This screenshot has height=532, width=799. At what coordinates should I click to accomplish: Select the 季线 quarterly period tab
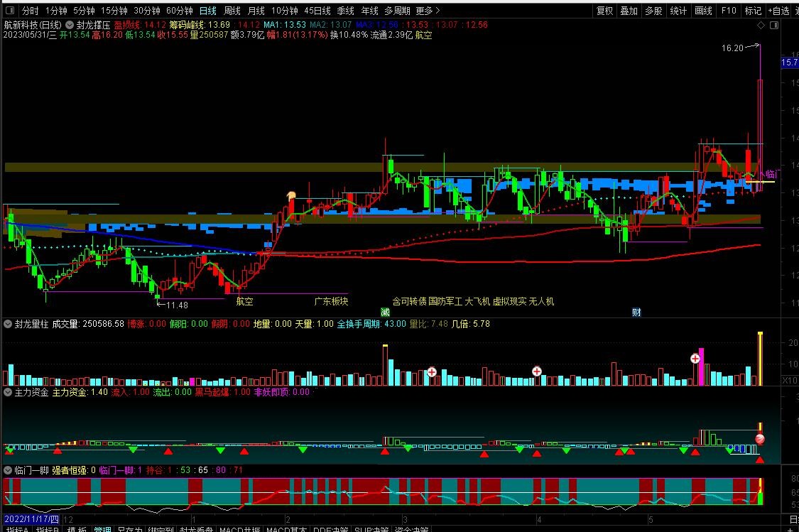click(x=345, y=10)
